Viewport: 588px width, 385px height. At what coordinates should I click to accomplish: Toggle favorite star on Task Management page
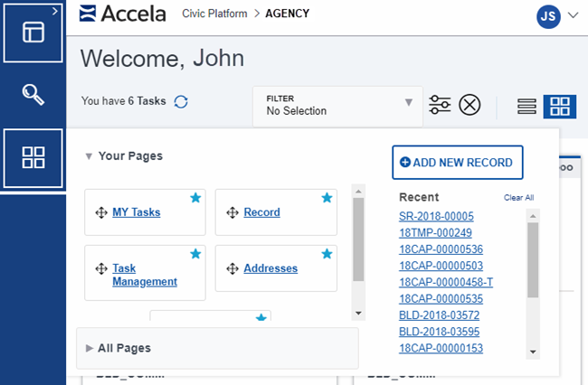(194, 254)
